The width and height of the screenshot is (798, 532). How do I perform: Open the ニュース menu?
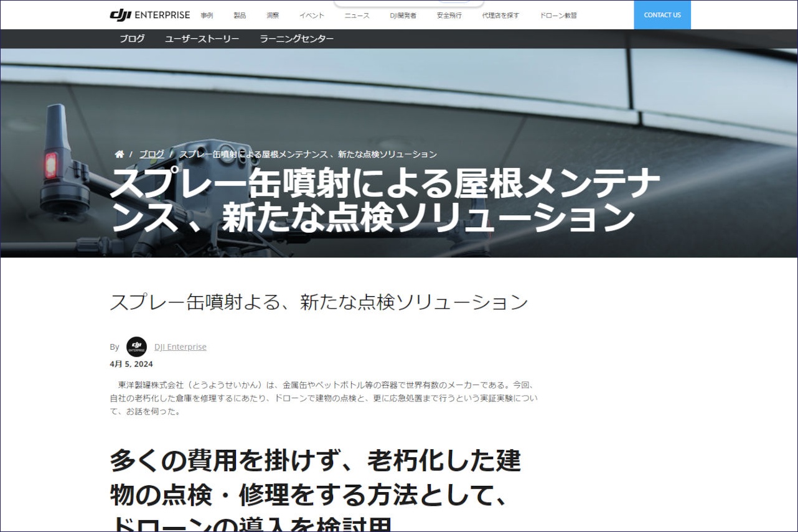(355, 16)
